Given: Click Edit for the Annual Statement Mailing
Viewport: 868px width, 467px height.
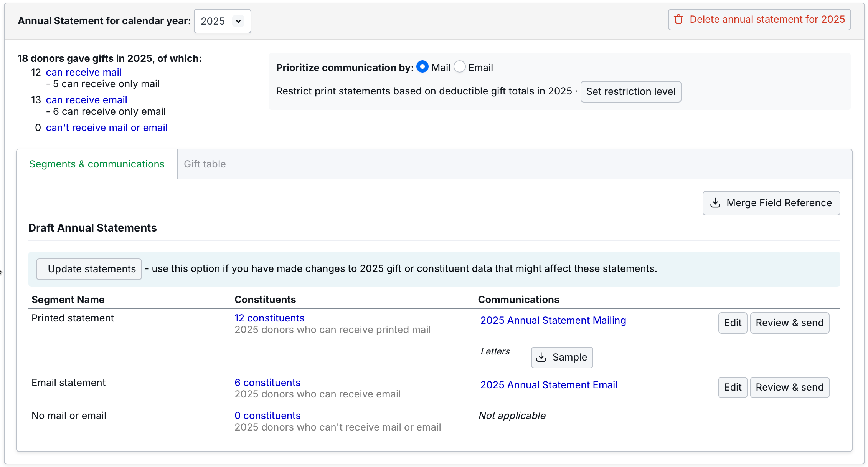Looking at the screenshot, I should pyautogui.click(x=733, y=323).
